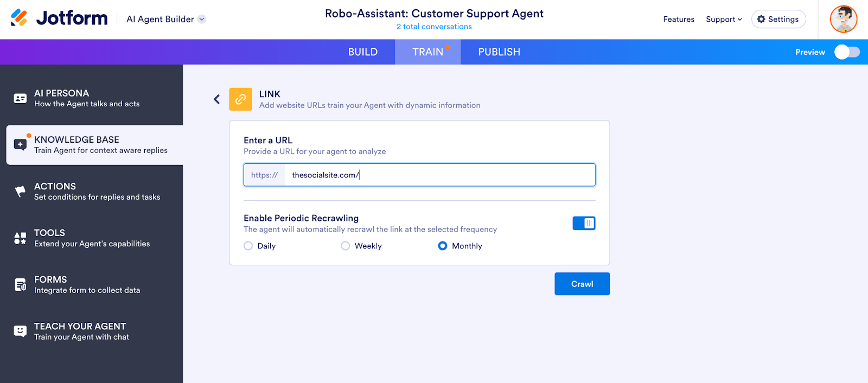This screenshot has height=383, width=868.
Task: Click the Knowledge Base sidebar icon
Action: tap(20, 144)
